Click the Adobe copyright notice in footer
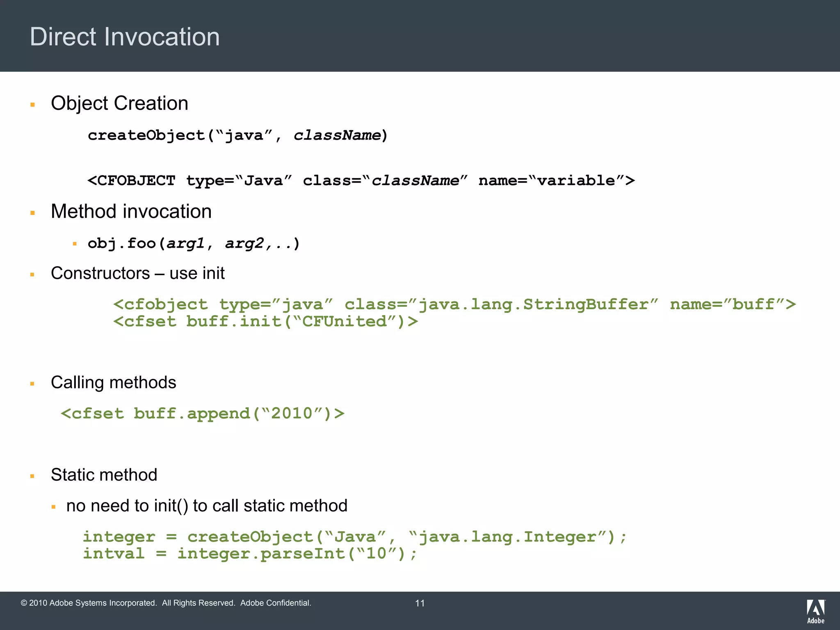 [166, 603]
